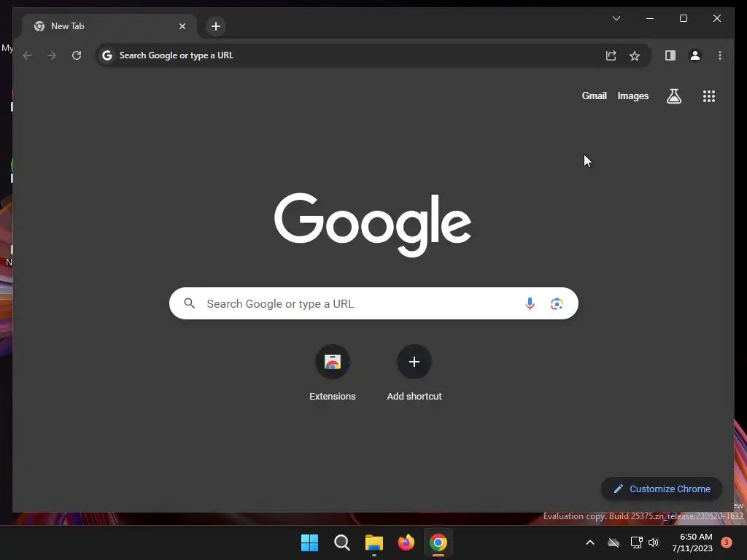
Task: Reload the current page
Action: pyautogui.click(x=76, y=55)
